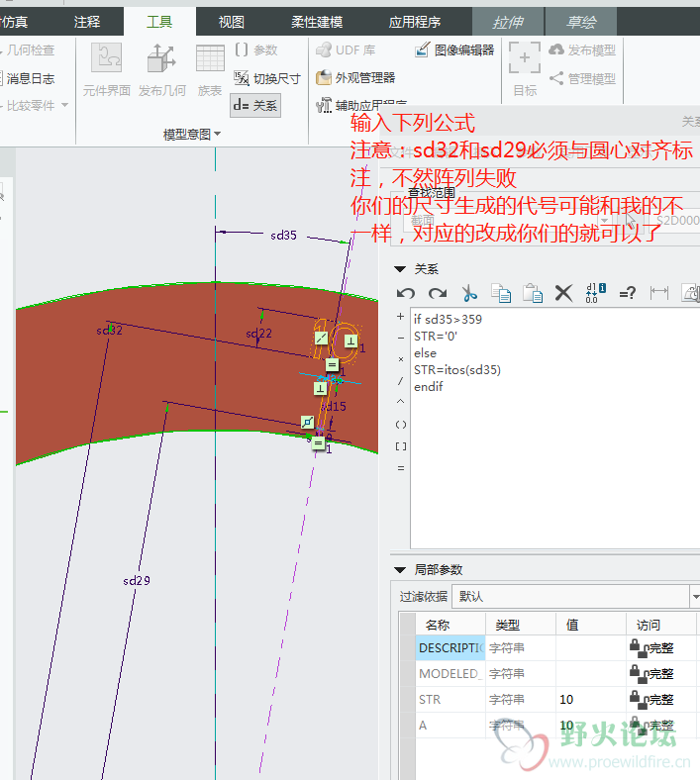Click the 'if sd35>359' relation line

coord(448,320)
